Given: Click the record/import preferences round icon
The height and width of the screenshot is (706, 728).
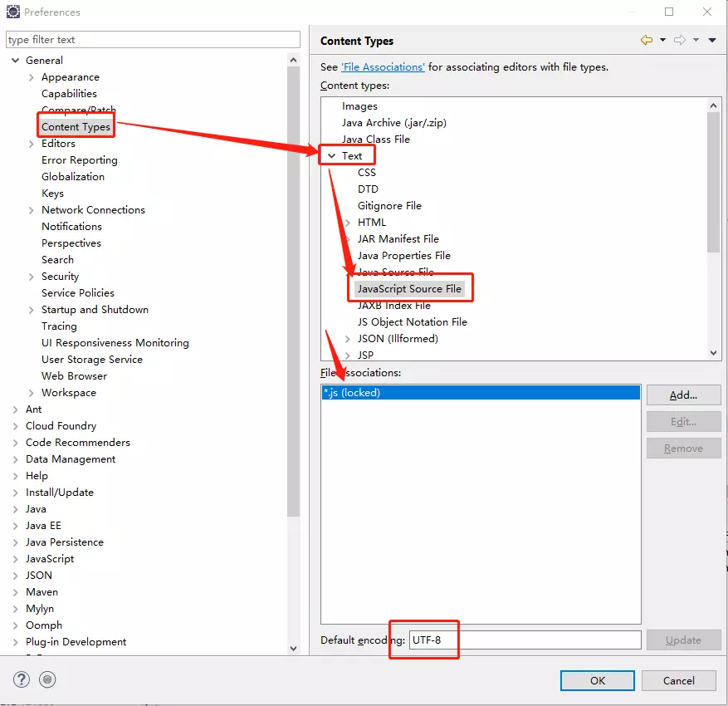Looking at the screenshot, I should pyautogui.click(x=47, y=679).
